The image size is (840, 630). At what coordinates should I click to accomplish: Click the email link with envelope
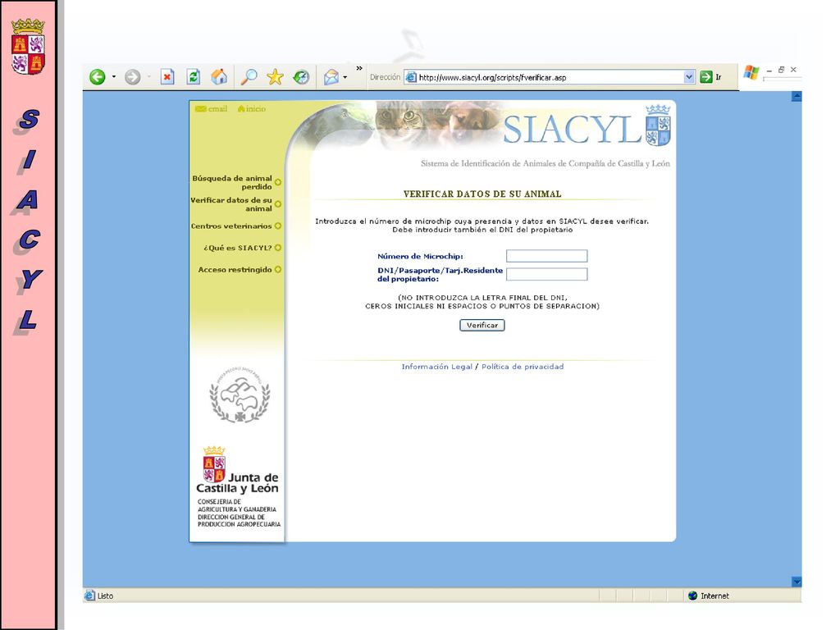click(211, 109)
